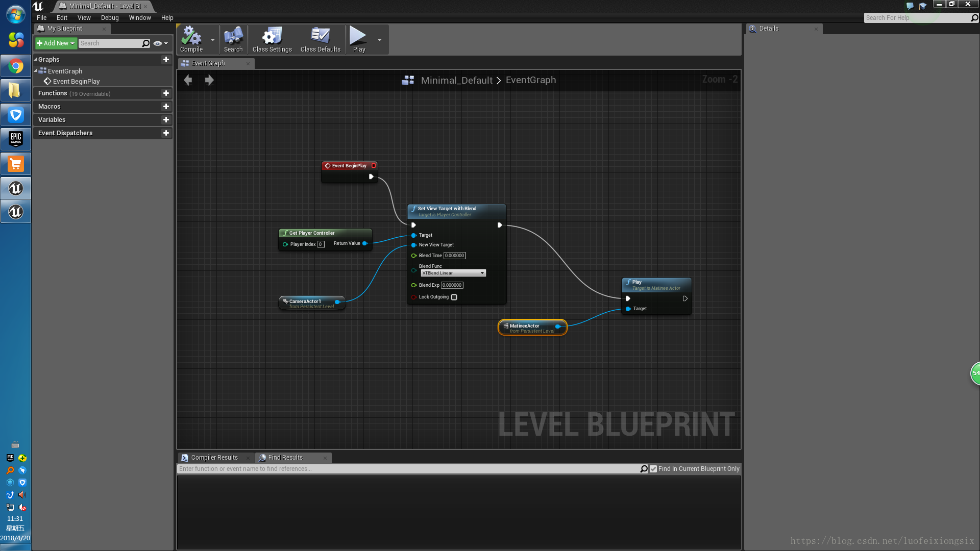Image resolution: width=980 pixels, height=551 pixels.
Task: Open Blend Func VTBlend Linear dropdown
Action: pyautogui.click(x=453, y=273)
